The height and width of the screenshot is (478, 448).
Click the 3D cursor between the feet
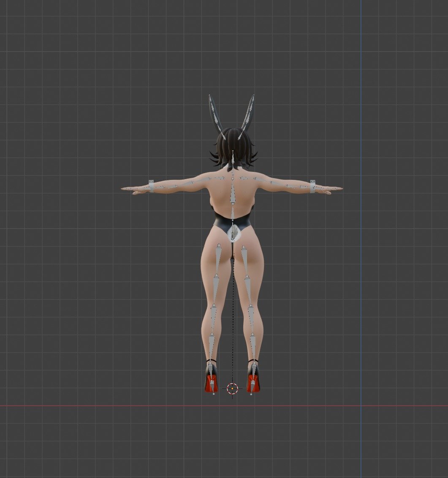pyautogui.click(x=233, y=388)
